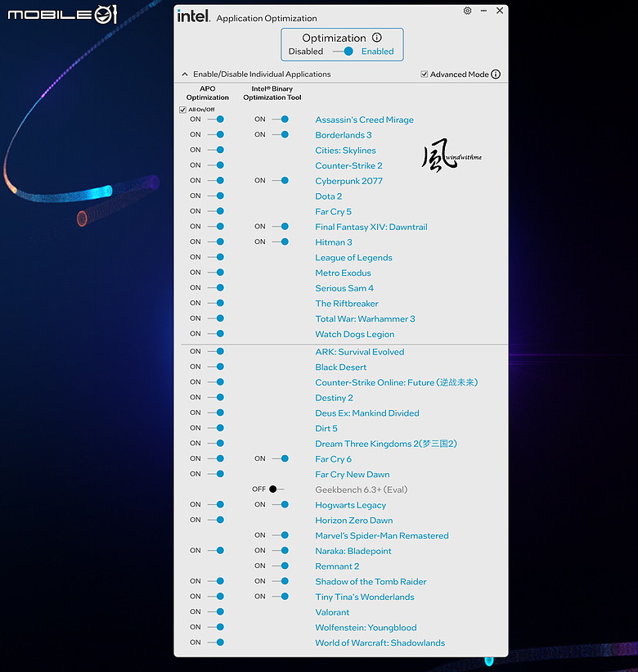
Task: Disable Binary Optimization Tool for Remnant 2
Action: tap(281, 566)
